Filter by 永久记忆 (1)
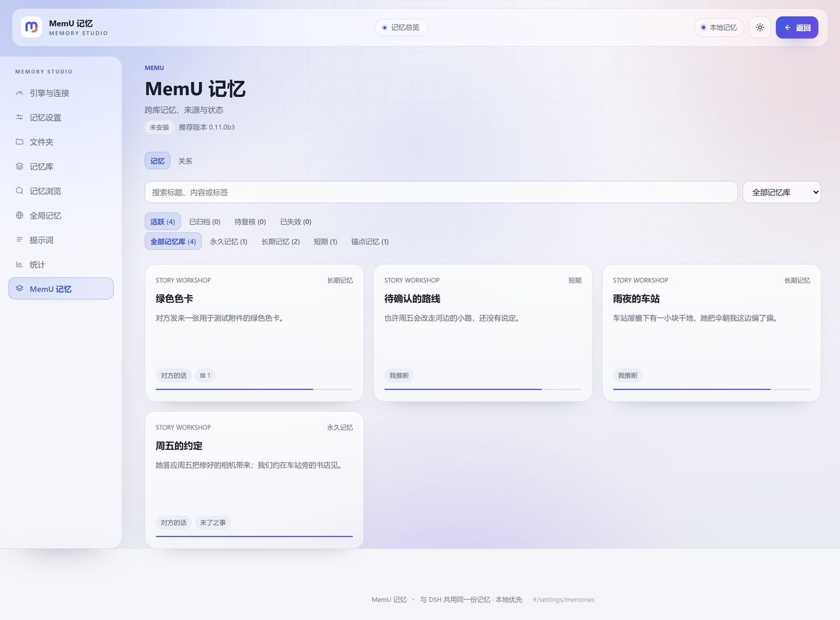840x620 pixels. coord(228,242)
